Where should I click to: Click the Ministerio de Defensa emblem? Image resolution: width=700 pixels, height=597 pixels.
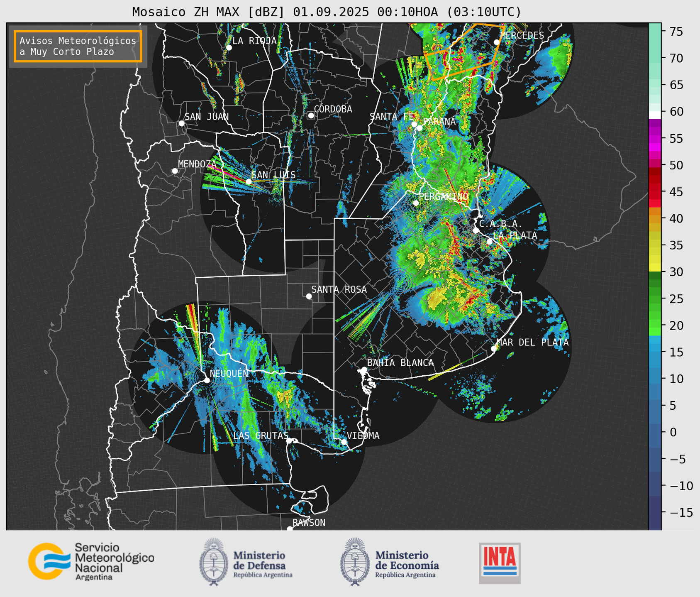click(213, 562)
